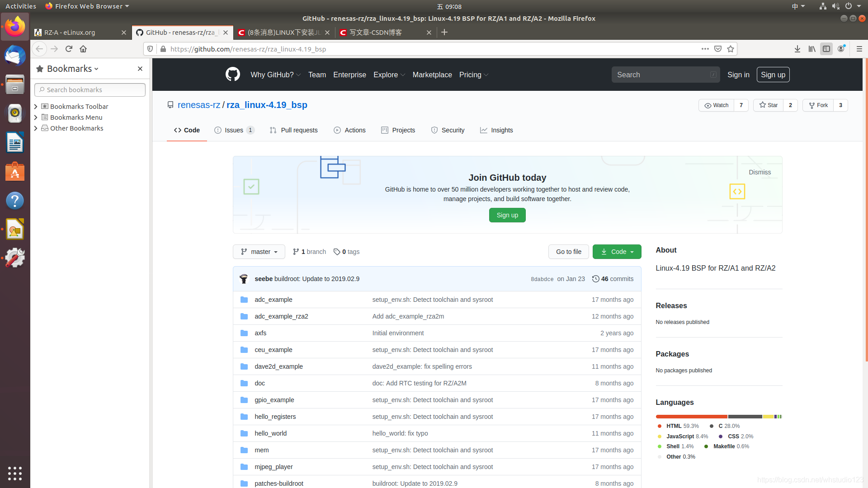This screenshot has width=868, height=488.
Task: Expand the Bookmarks Toolbar folder
Action: pos(36,107)
